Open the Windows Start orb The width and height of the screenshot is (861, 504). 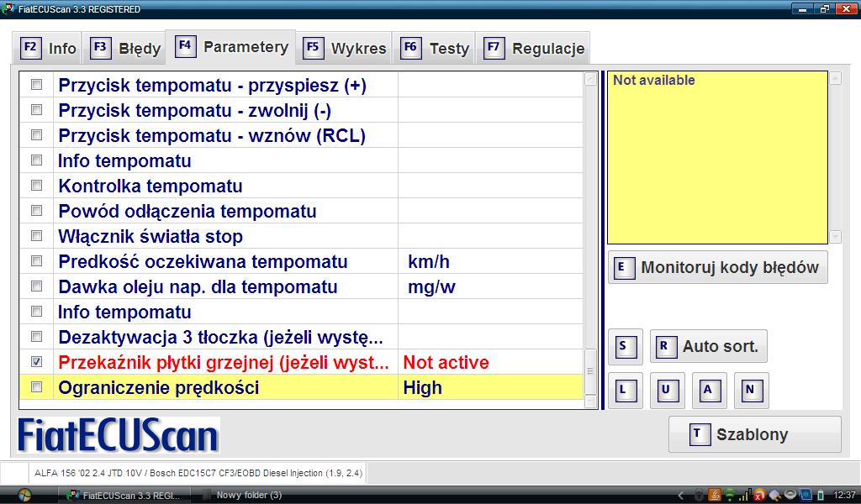(x=24, y=495)
